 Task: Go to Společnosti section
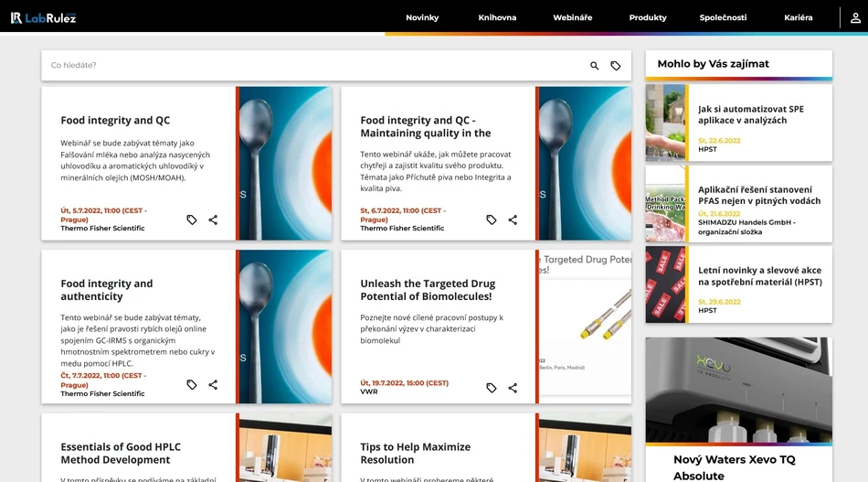(723, 17)
